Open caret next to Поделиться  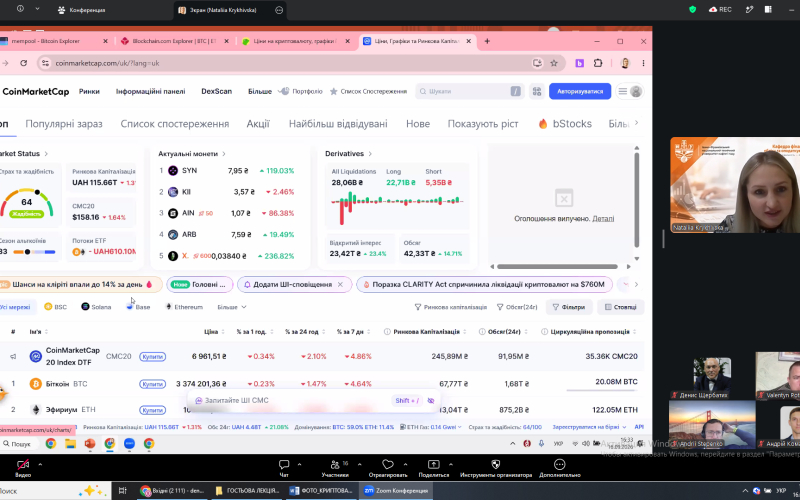pos(451,464)
